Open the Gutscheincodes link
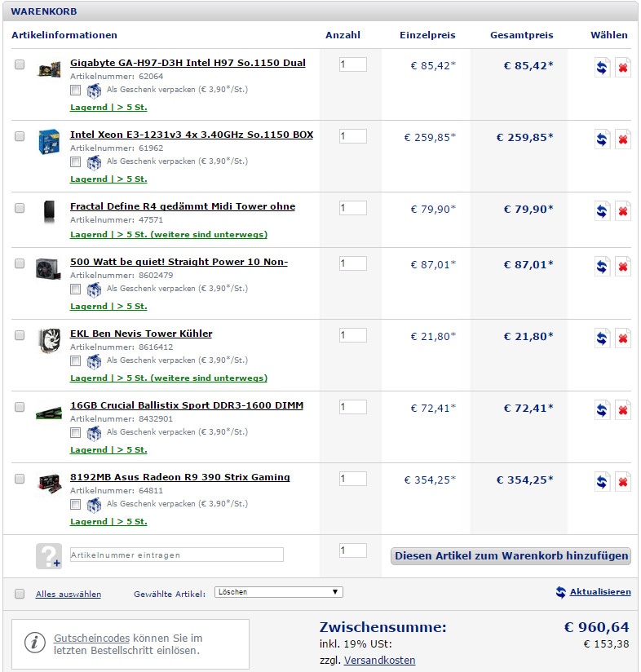Image resolution: width=641 pixels, height=672 pixels. pos(91,638)
